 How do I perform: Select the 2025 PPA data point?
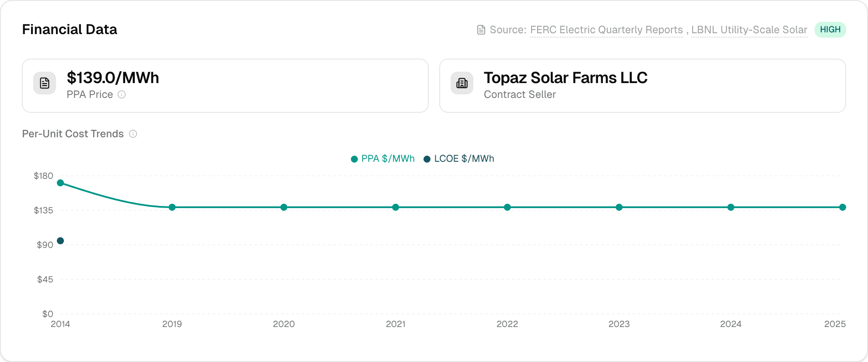(843, 207)
